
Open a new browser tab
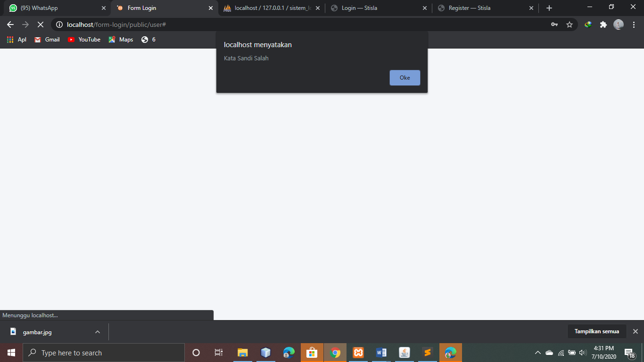coord(549,8)
